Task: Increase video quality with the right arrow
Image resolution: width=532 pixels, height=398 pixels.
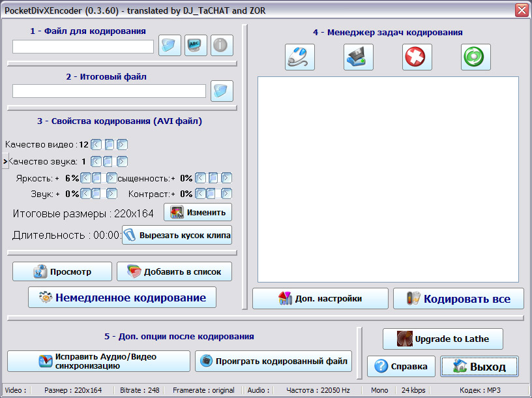Action: pyautogui.click(x=122, y=145)
